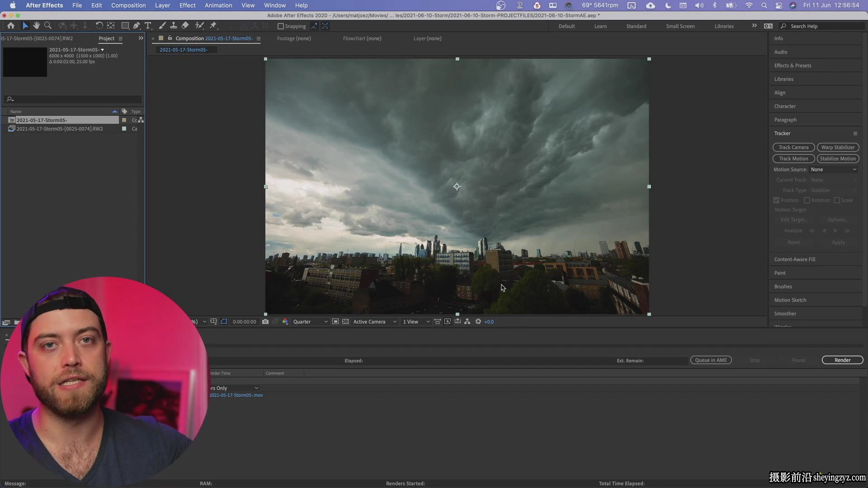The image size is (868, 488).
Task: Switch to the Small Screen workspace
Action: (680, 26)
